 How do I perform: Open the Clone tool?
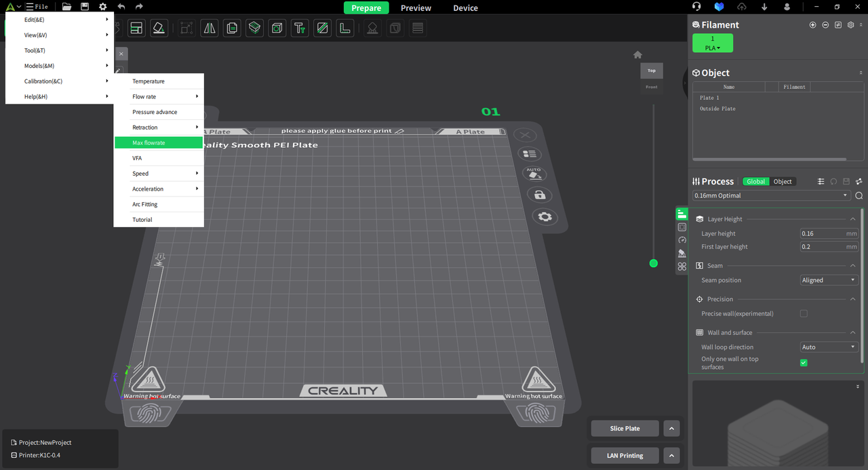[231, 28]
